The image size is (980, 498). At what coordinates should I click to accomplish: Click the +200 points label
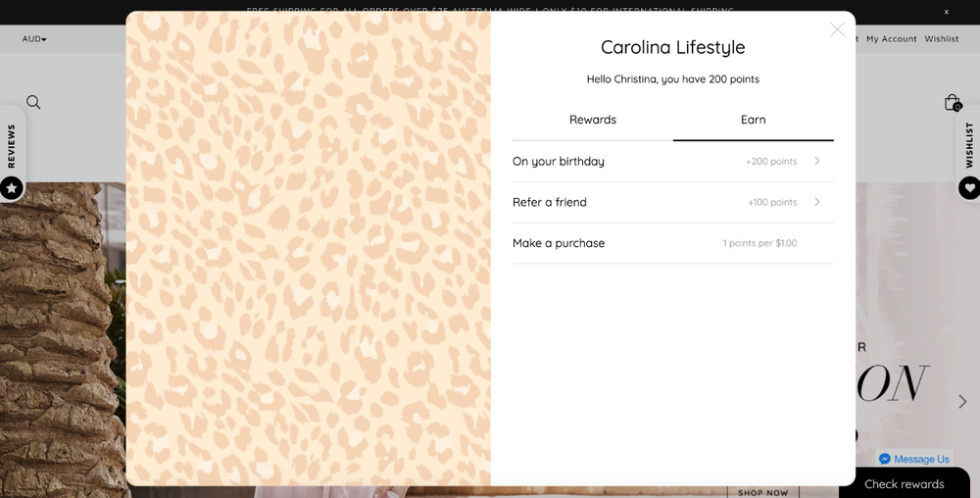tap(771, 161)
